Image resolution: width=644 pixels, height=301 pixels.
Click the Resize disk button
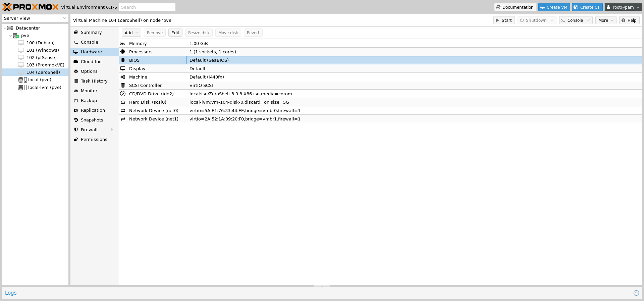(199, 33)
